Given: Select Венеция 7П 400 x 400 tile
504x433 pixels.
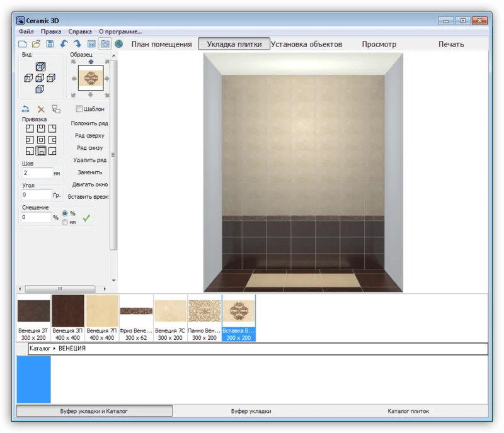Looking at the screenshot, I should click(x=102, y=318).
